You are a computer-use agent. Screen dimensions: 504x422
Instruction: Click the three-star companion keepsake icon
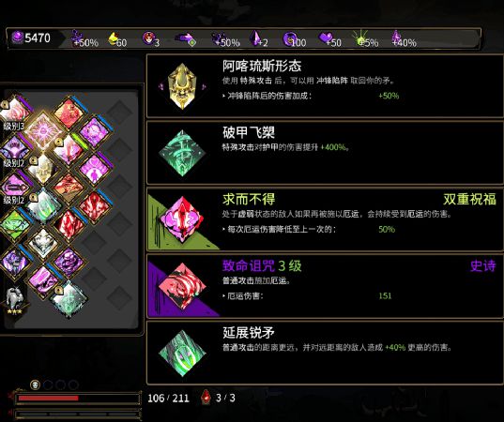point(14,301)
